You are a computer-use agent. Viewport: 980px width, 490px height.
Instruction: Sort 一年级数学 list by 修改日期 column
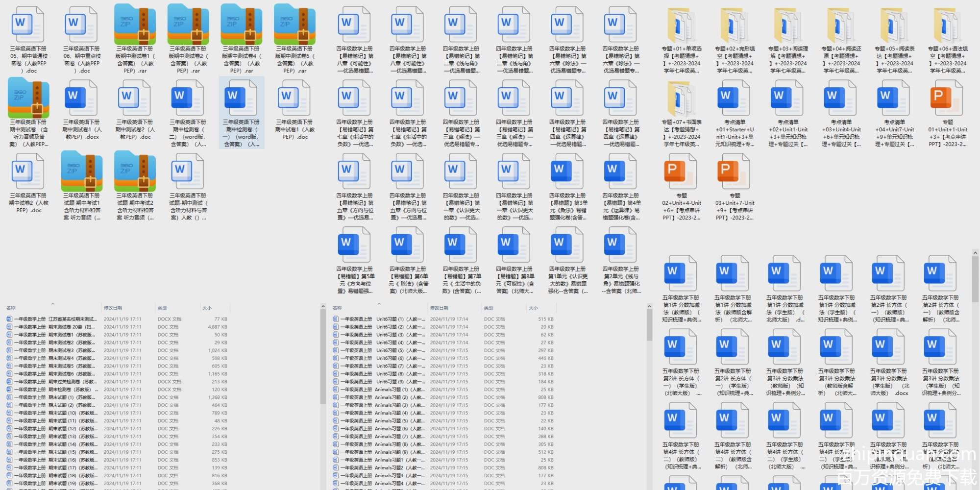click(113, 308)
